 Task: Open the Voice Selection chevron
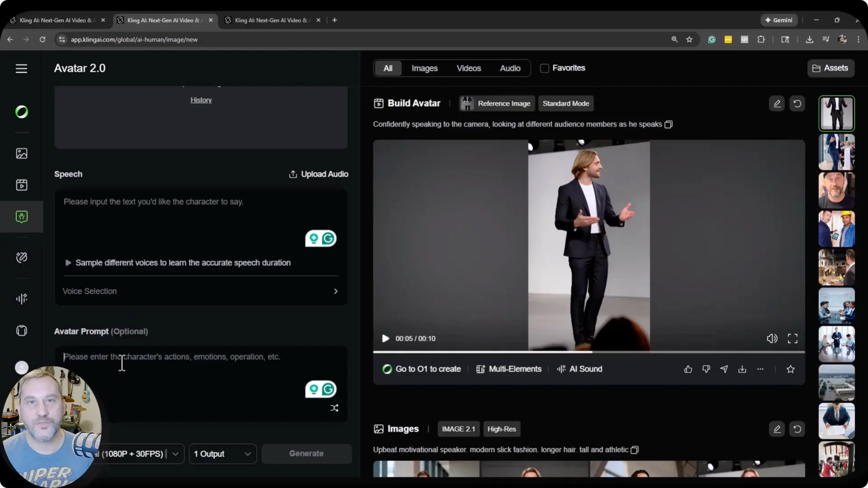(x=335, y=291)
